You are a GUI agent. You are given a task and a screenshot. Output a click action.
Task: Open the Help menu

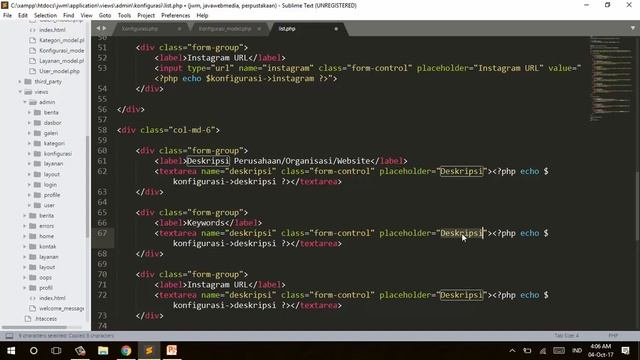[x=202, y=16]
